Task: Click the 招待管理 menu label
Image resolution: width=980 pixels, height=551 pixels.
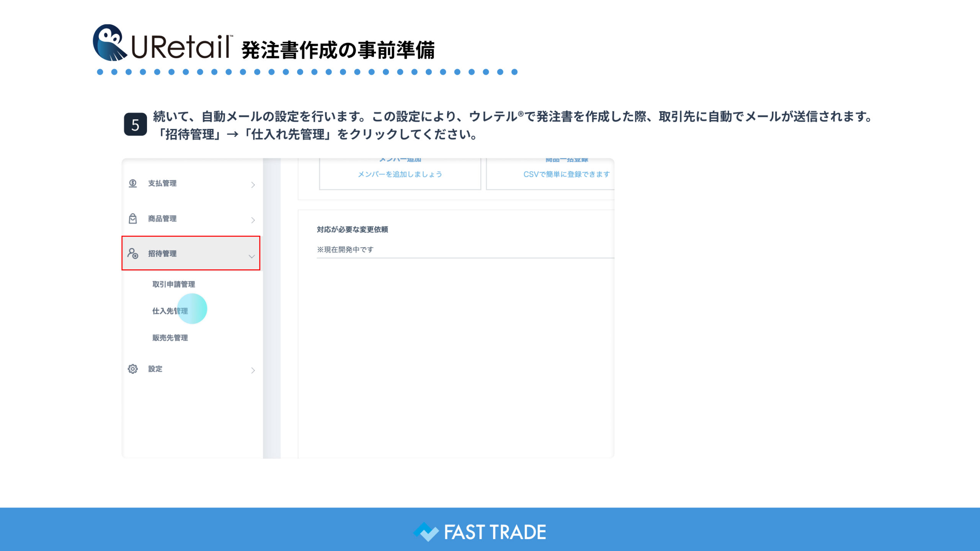Action: 162,254
